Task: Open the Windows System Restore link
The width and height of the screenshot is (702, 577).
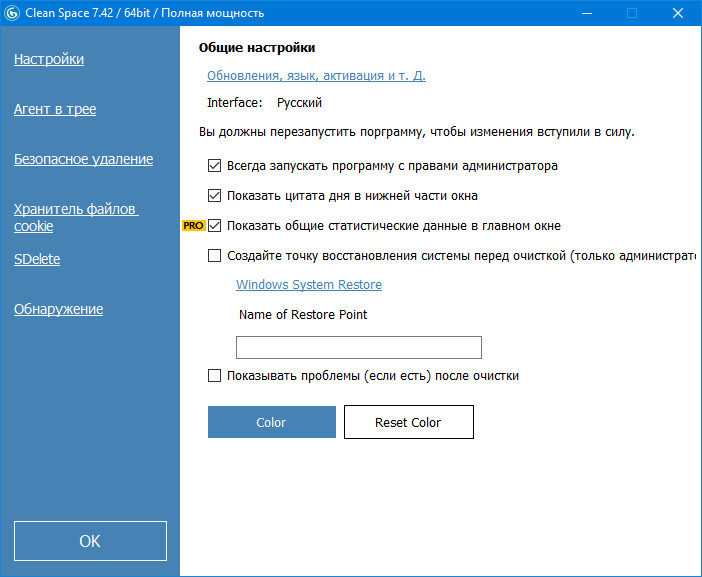Action: coord(309,285)
